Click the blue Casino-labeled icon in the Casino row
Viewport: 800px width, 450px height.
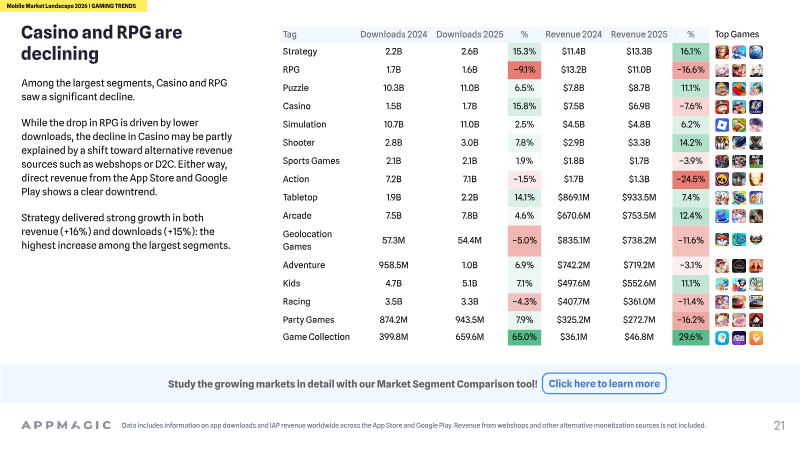coord(756,107)
